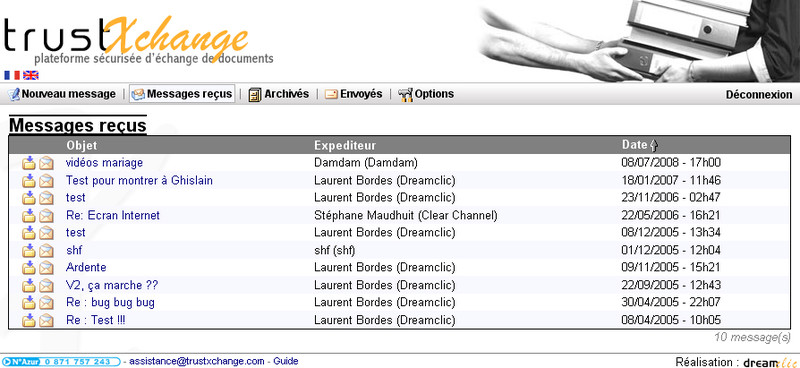Click download icon for 'V2, ça marche ??' row
This screenshot has width=800, height=368.
point(29,285)
